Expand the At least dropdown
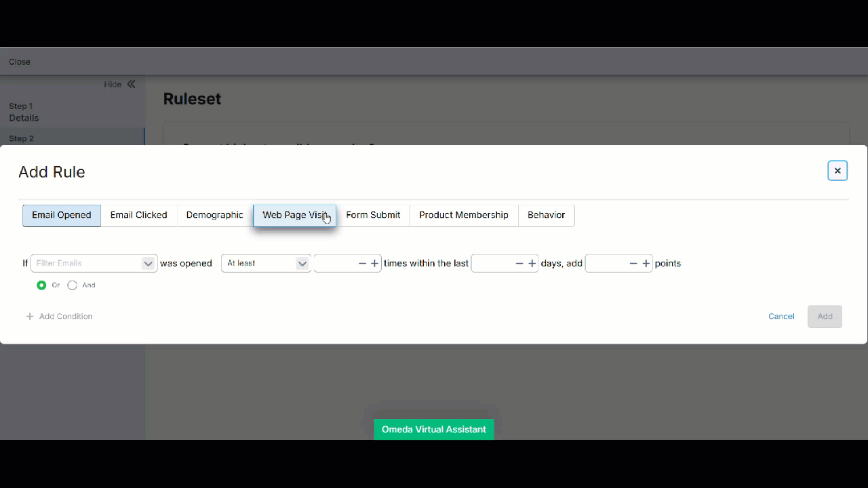This screenshot has height=488, width=868. pyautogui.click(x=266, y=264)
